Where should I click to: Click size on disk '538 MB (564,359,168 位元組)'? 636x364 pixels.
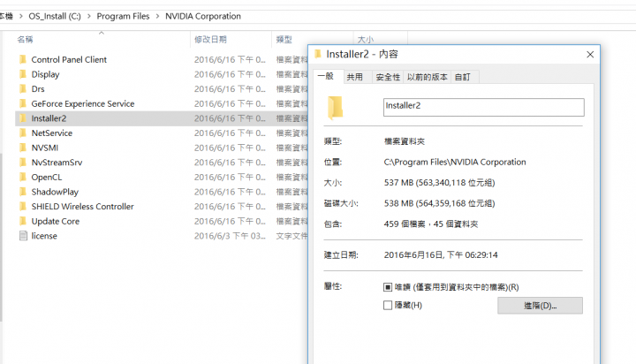pos(439,203)
